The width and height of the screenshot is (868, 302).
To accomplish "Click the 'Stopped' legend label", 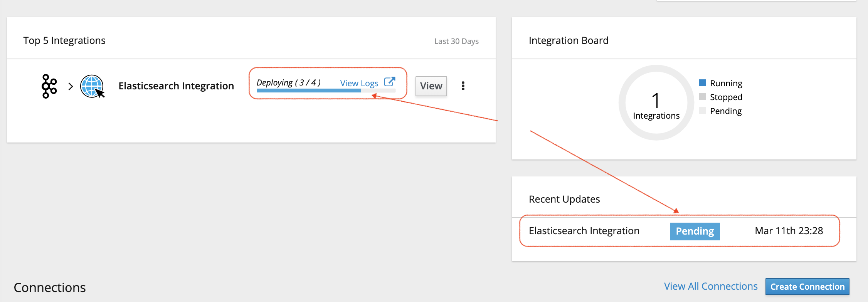I will [x=726, y=97].
